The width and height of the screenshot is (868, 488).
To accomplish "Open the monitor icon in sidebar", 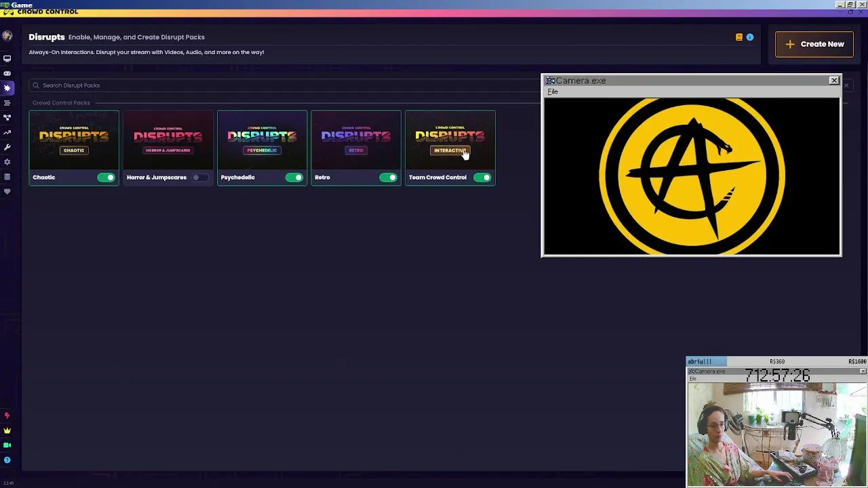I will (7, 59).
